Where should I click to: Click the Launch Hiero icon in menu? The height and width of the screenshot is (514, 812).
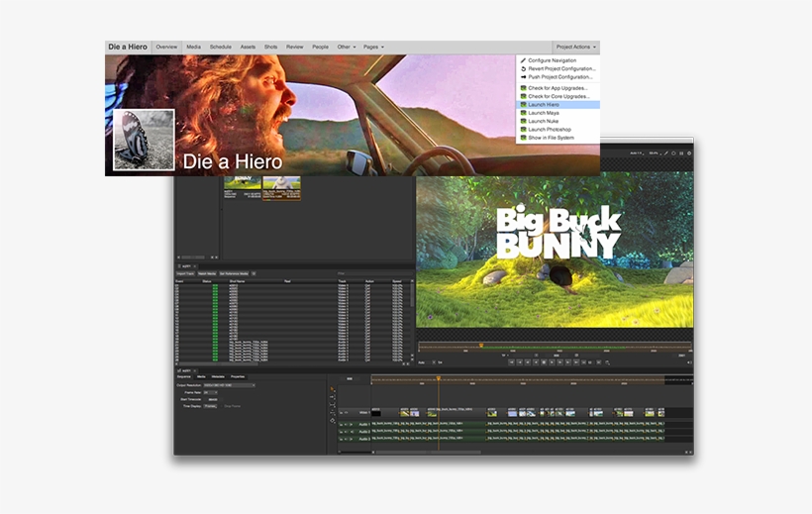tap(523, 104)
